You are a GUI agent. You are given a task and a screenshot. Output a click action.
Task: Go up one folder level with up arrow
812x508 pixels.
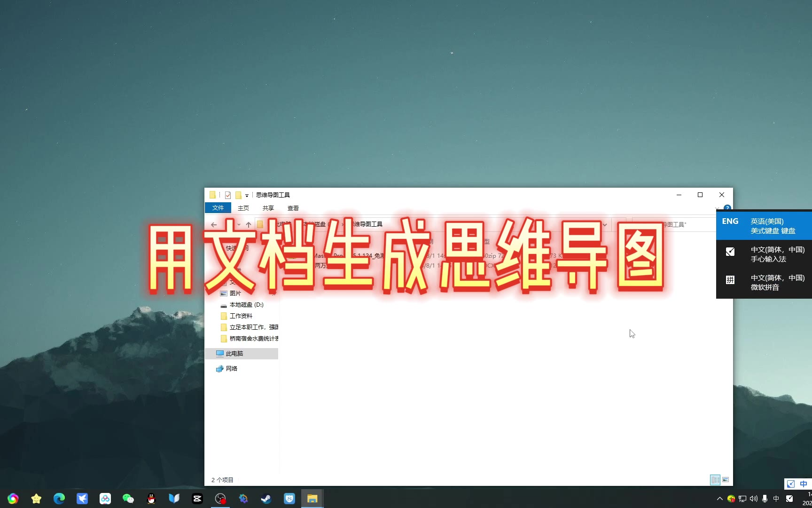(x=249, y=224)
